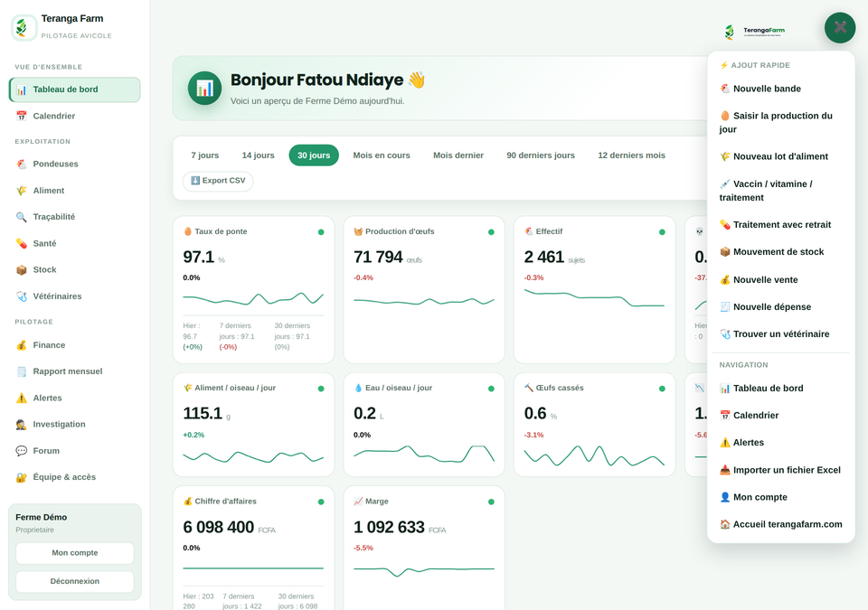Close the quick-add menu with the X button

840,28
